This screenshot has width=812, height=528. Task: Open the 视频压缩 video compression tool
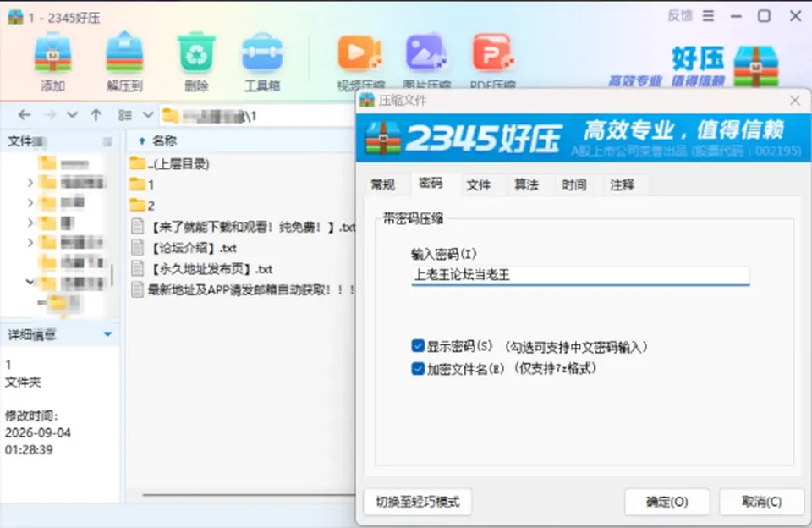point(360,61)
